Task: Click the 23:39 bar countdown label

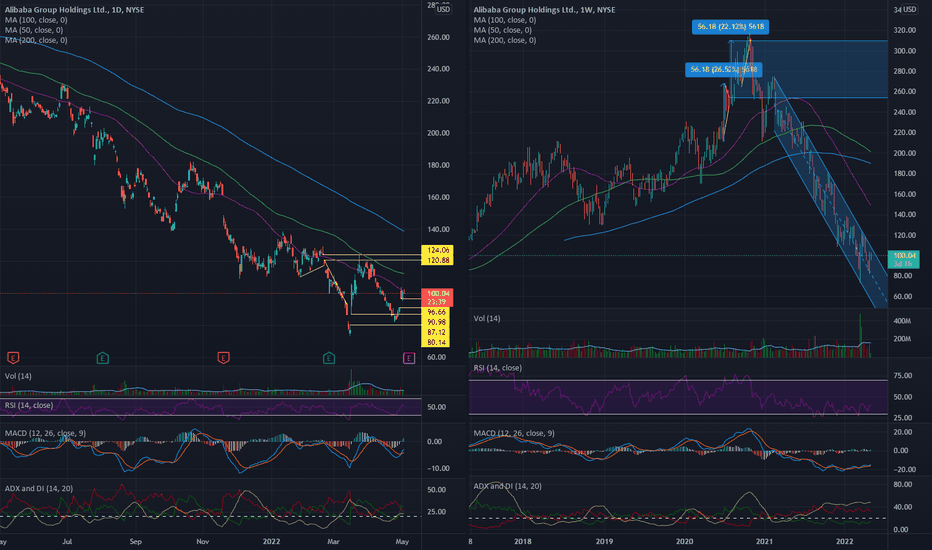Action: coord(437,302)
